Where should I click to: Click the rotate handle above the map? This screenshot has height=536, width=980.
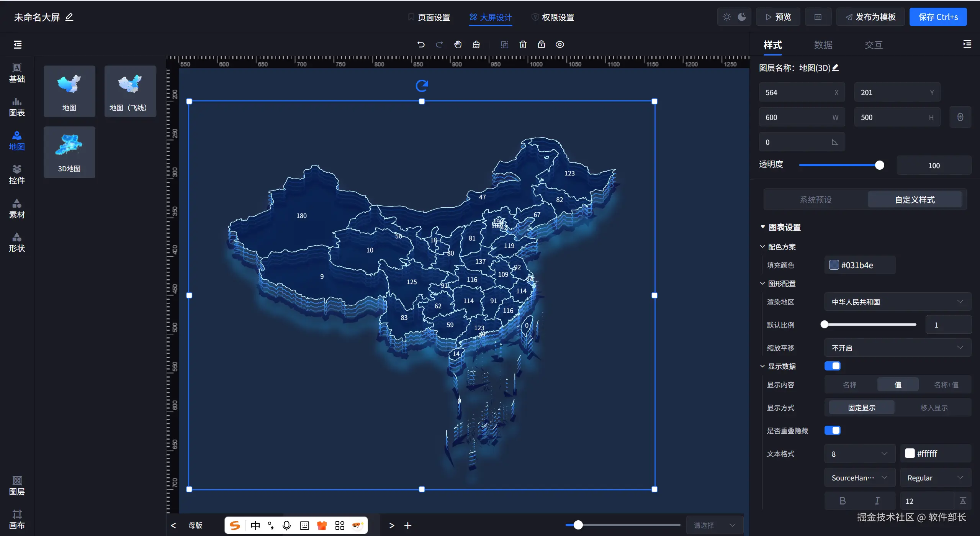tap(422, 86)
